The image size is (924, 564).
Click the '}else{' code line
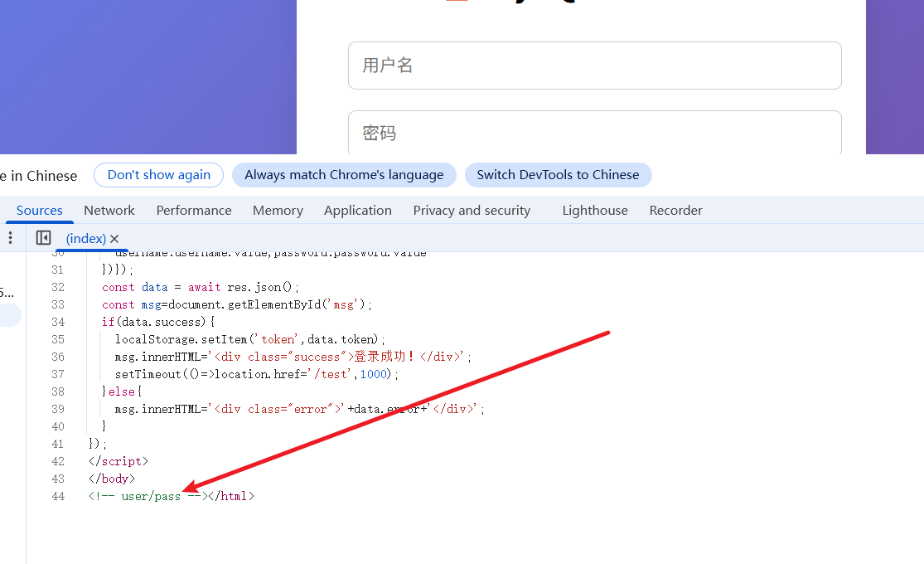coord(122,391)
